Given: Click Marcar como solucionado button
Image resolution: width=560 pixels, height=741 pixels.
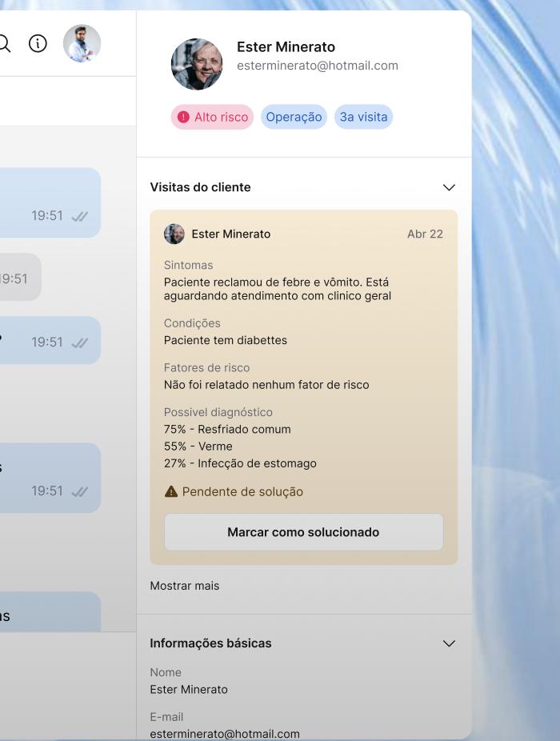Looking at the screenshot, I should tap(304, 532).
